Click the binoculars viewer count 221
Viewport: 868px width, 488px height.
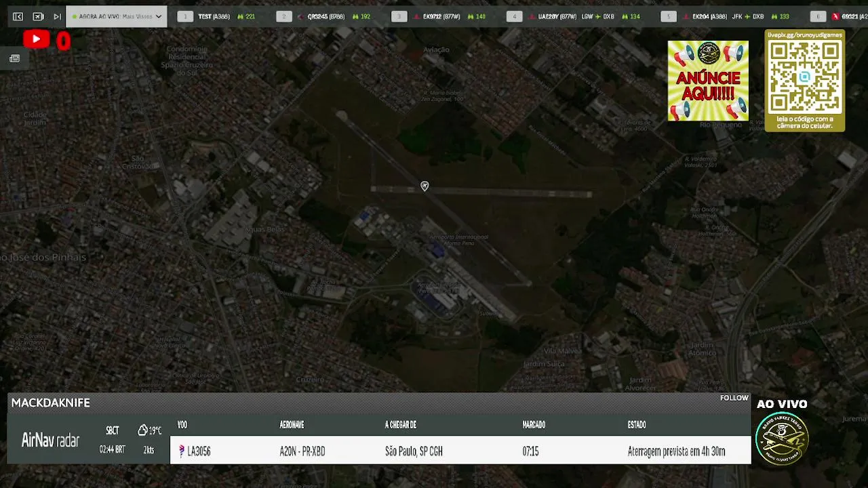coord(246,16)
